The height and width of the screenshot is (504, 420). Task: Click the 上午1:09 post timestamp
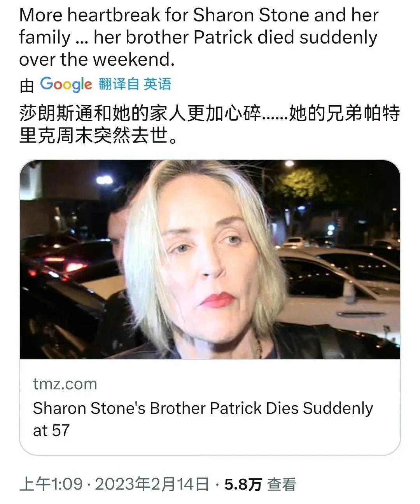tap(51, 484)
